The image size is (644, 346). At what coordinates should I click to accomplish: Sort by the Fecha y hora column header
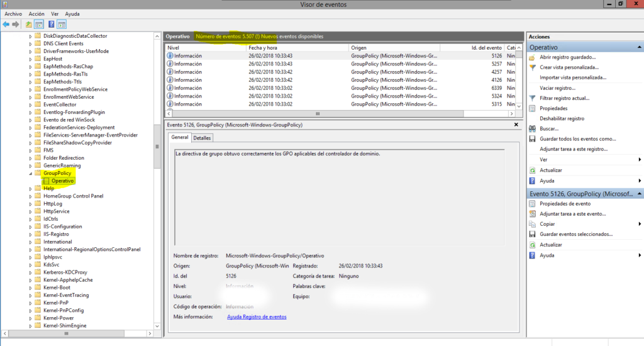297,48
